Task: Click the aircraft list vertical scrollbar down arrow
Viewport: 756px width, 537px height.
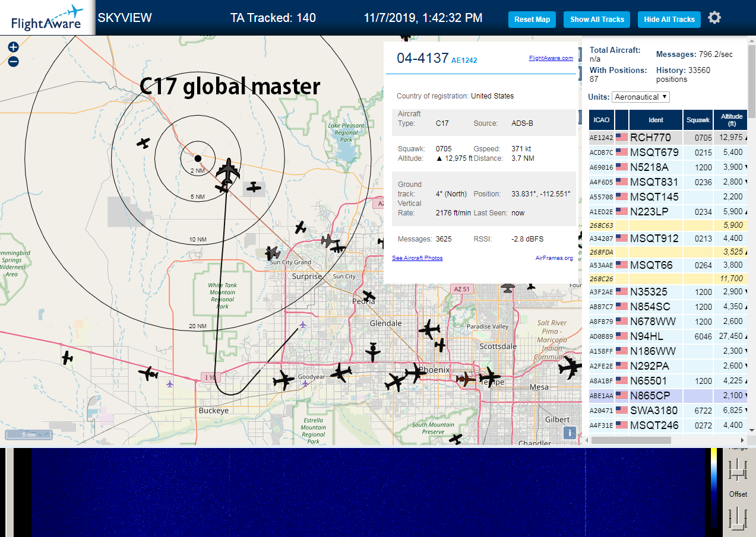Action: 752,430
